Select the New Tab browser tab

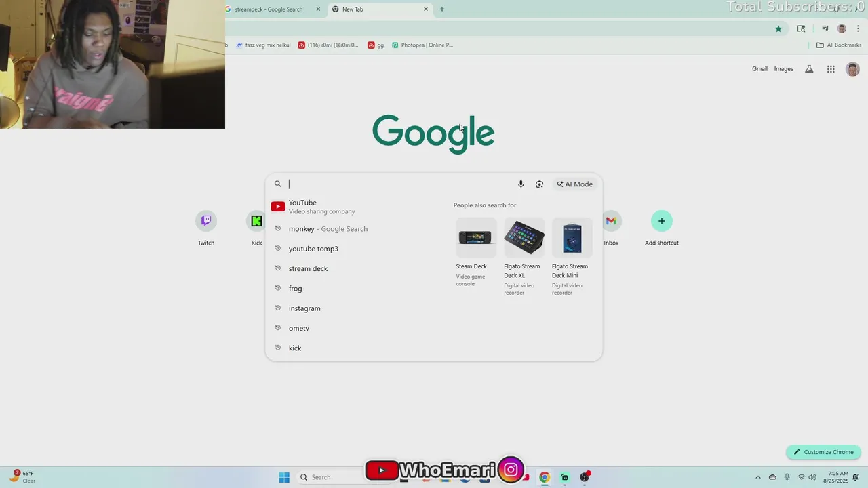380,9
